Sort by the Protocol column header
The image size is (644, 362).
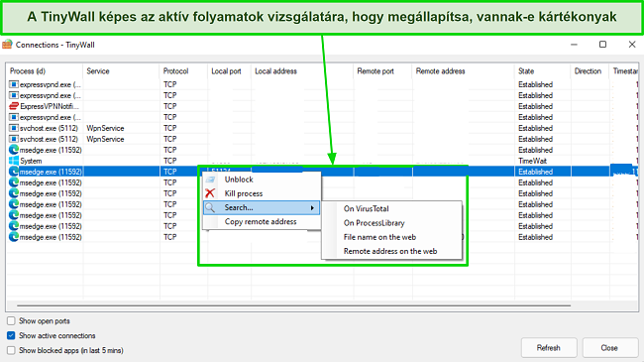pos(183,71)
